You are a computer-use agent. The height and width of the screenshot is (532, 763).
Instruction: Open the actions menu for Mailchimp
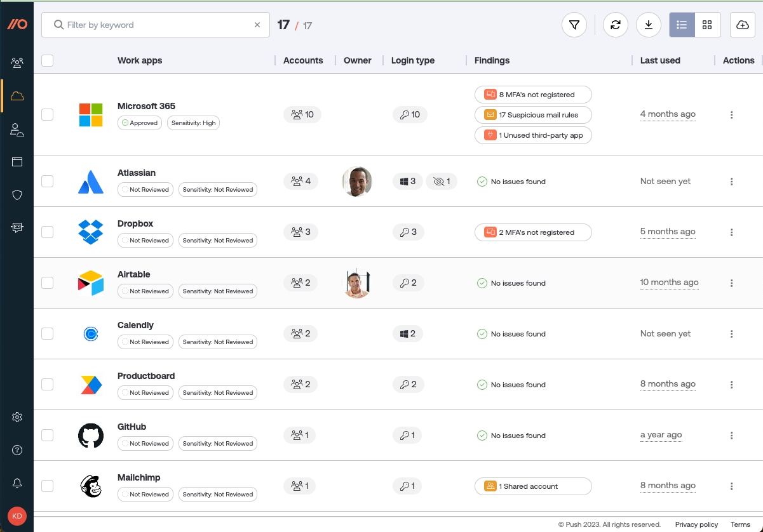731,486
